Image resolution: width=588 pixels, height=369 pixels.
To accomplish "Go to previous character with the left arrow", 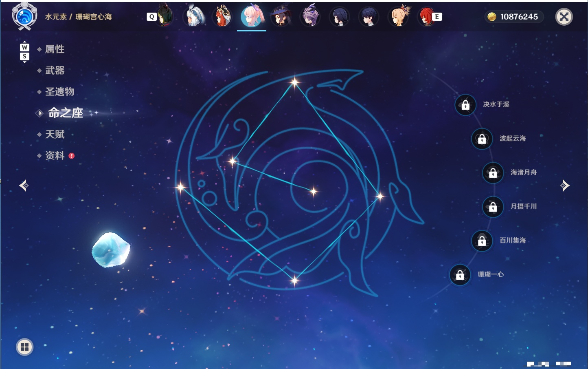I will click(x=24, y=186).
